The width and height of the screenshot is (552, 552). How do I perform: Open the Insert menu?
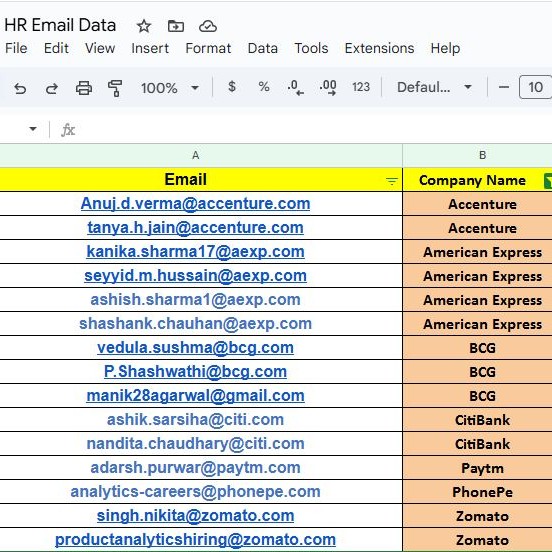(x=150, y=48)
